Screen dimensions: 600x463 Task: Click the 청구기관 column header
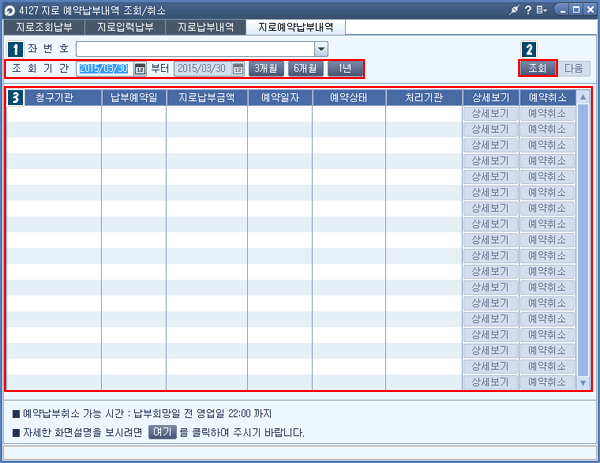pyautogui.click(x=54, y=98)
